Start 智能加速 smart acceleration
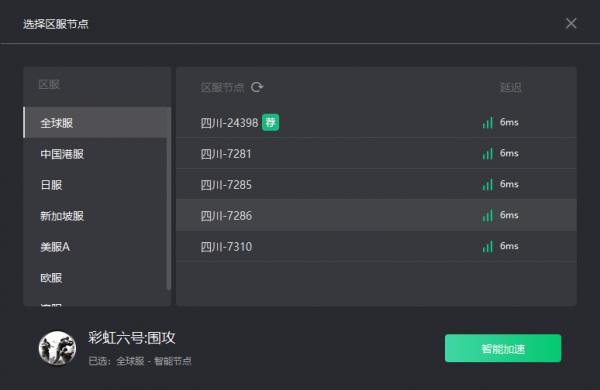600x390 pixels. [x=503, y=348]
